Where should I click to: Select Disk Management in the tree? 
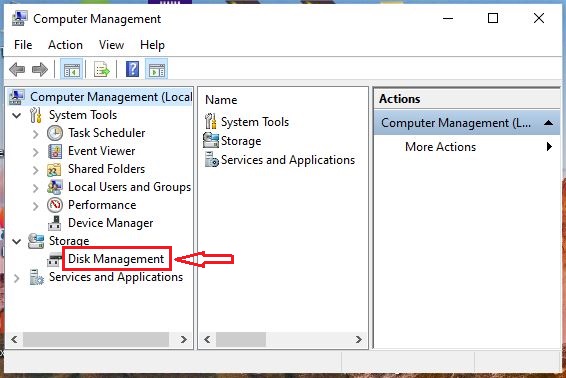click(x=116, y=259)
